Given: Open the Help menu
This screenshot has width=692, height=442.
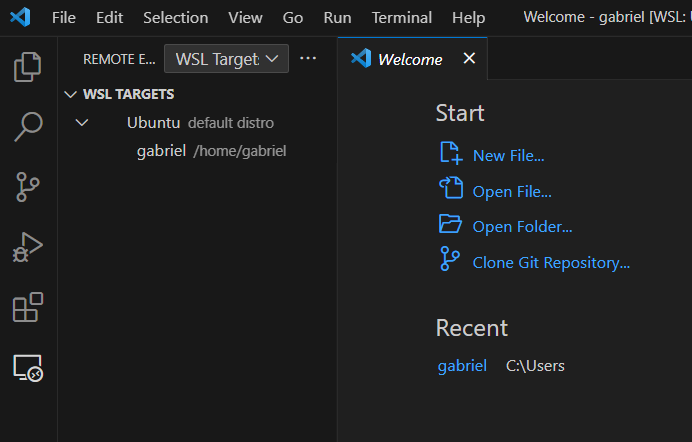Looking at the screenshot, I should [x=468, y=18].
